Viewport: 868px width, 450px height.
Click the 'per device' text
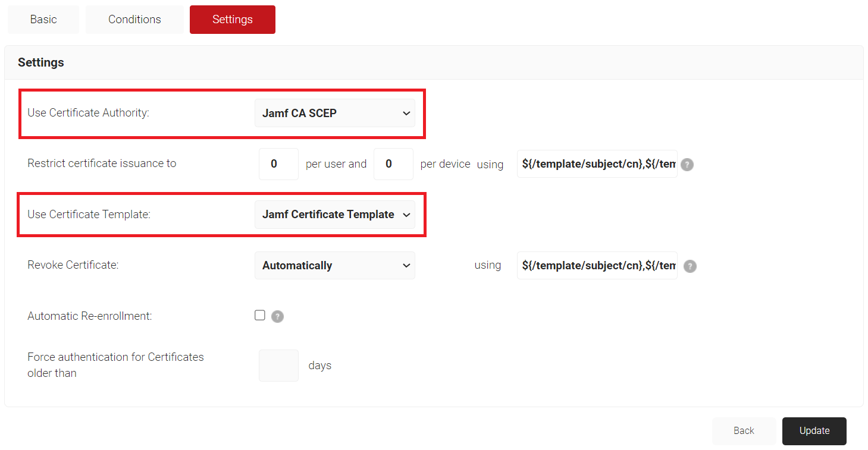click(446, 164)
